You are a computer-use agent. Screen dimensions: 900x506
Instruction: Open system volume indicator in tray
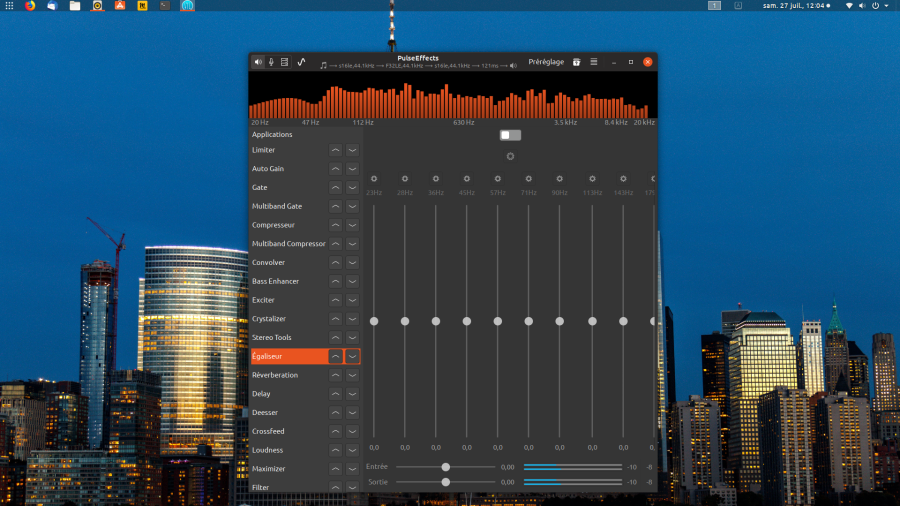862,6
